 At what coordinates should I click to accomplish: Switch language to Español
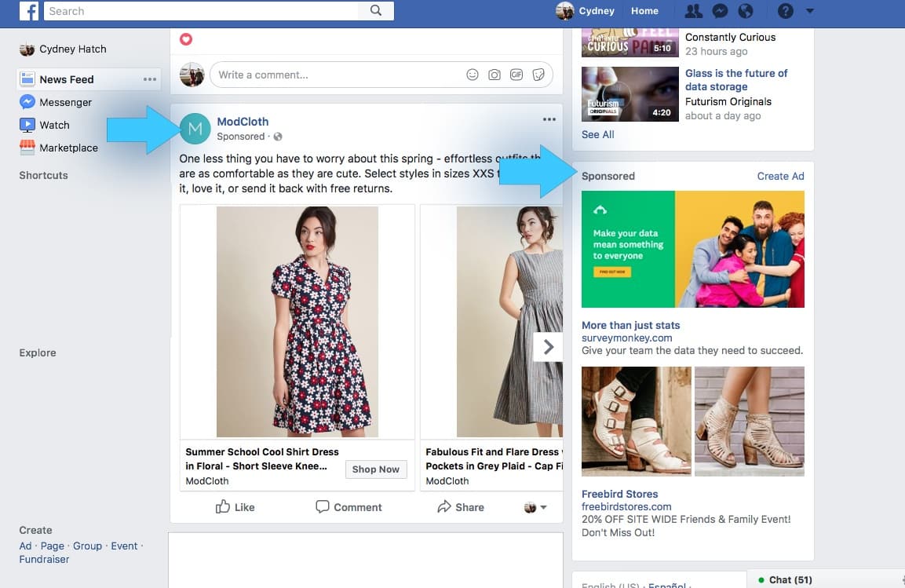pos(666,585)
